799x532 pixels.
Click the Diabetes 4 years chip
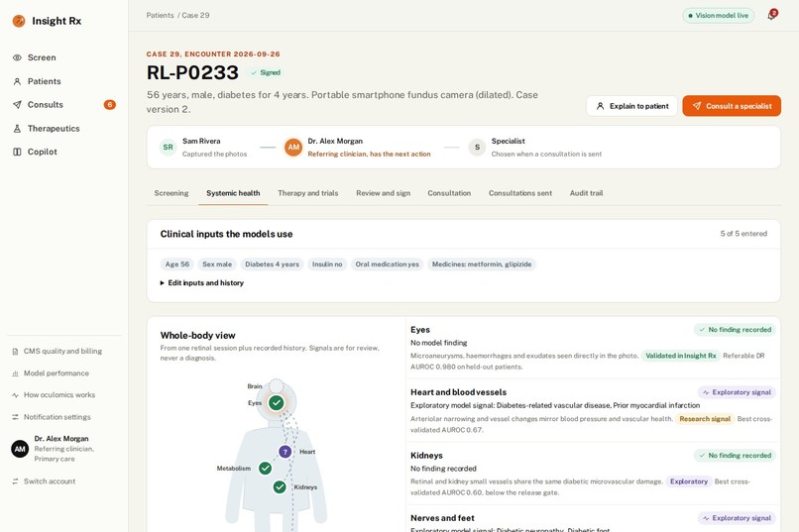click(272, 265)
